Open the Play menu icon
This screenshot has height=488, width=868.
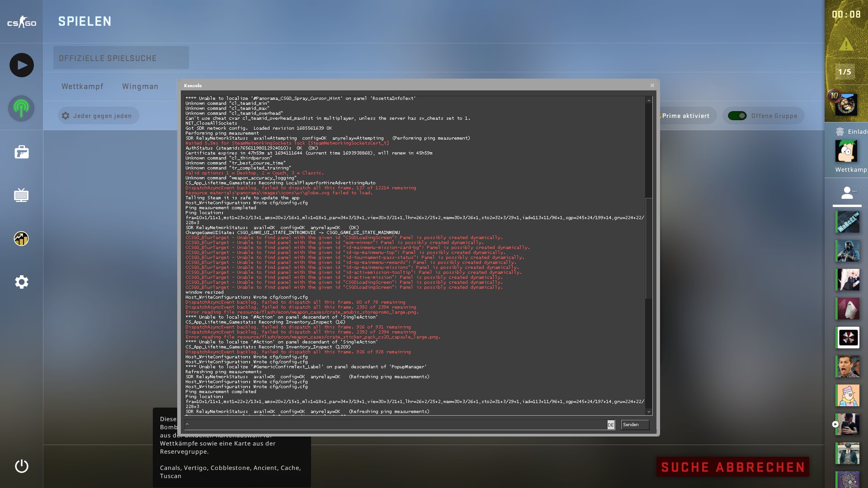[21, 65]
